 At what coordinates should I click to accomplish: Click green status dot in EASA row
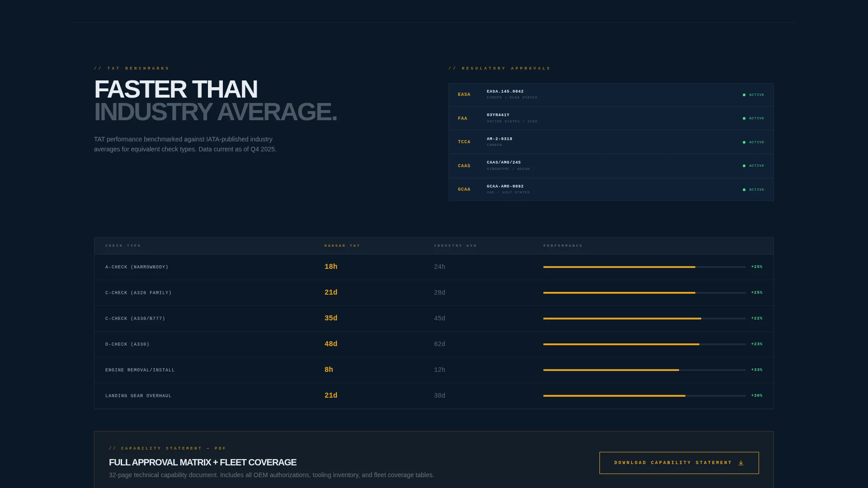tap(744, 95)
